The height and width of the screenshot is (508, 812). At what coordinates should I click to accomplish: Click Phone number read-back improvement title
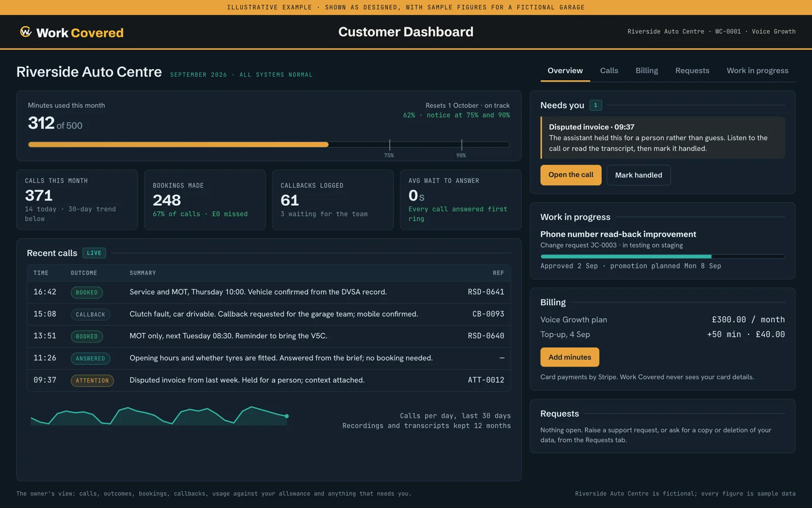click(618, 234)
